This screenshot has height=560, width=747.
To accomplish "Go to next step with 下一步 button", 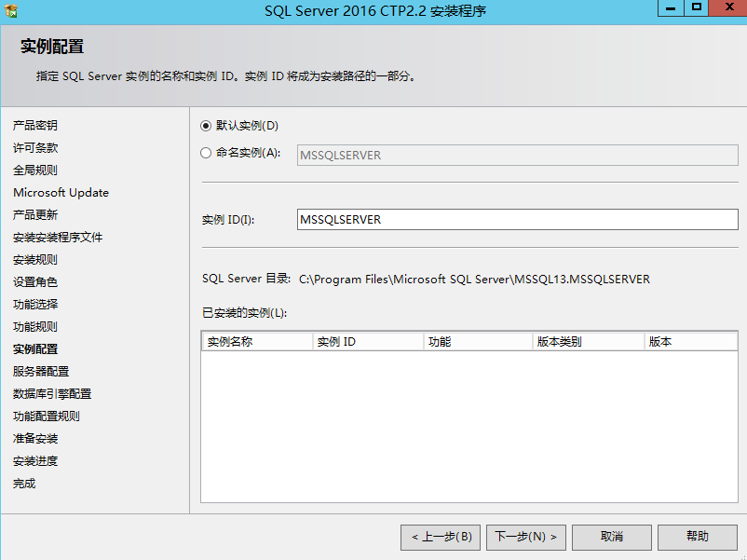I will click(x=526, y=537).
